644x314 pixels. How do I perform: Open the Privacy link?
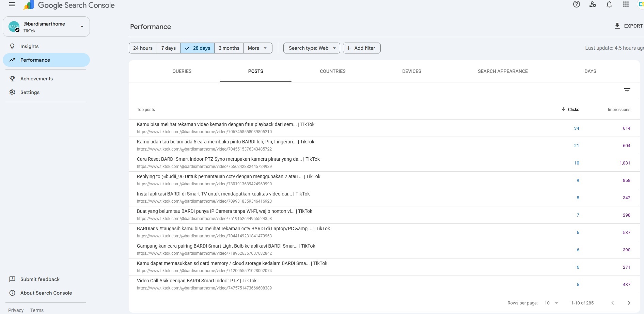click(x=16, y=310)
